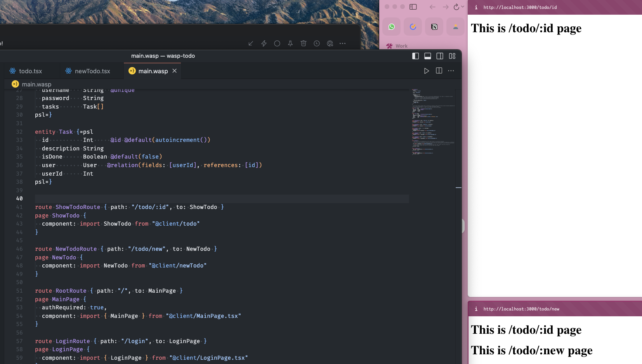Toggle the secondary sidebar visibility
Viewport: 642px width, 364px height.
pos(440,56)
